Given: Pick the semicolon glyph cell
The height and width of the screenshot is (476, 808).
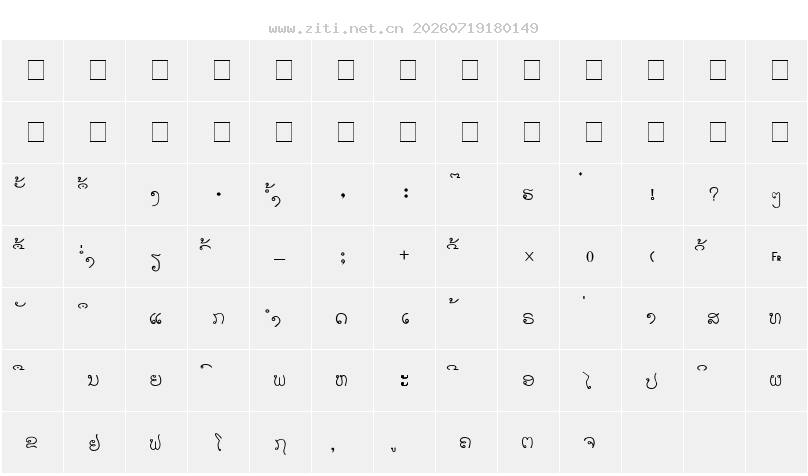Looking at the screenshot, I should tap(343, 257).
